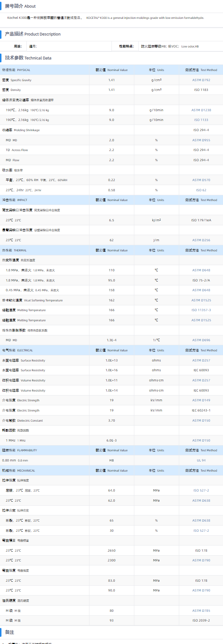Click the ASTM D785 Rockwell hardness link
Screen dimensions: 223x644
point(201,611)
